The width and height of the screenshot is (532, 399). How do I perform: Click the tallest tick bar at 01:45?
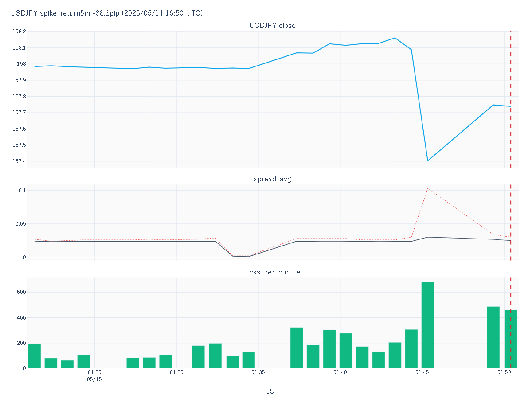click(427, 325)
